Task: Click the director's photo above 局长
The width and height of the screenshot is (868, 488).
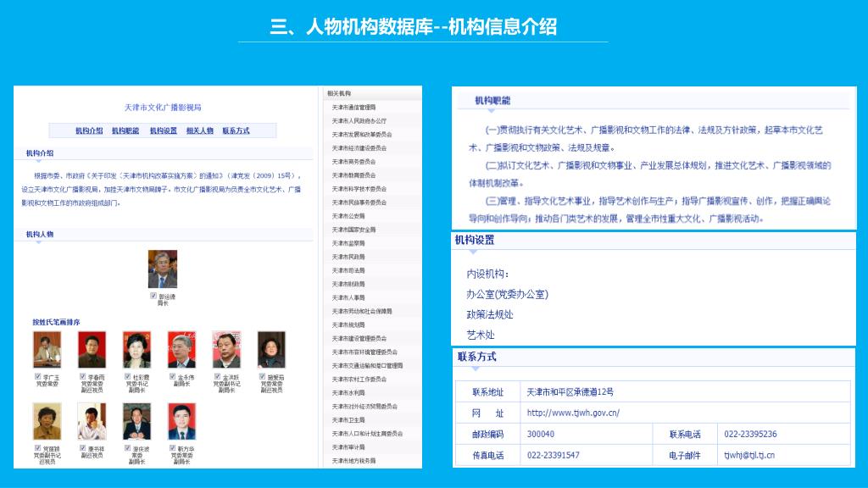Action: point(162,269)
